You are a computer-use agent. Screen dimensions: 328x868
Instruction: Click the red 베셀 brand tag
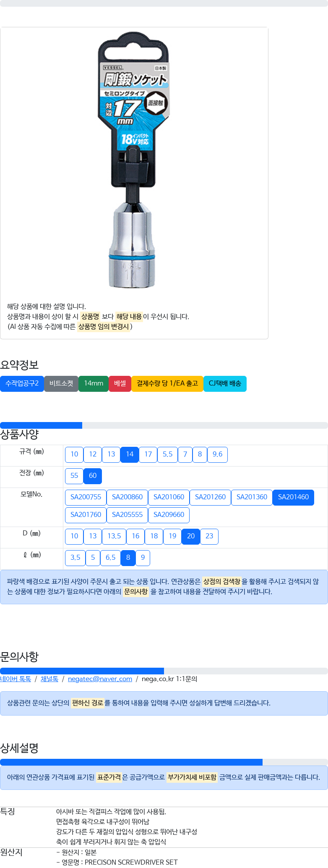click(120, 383)
